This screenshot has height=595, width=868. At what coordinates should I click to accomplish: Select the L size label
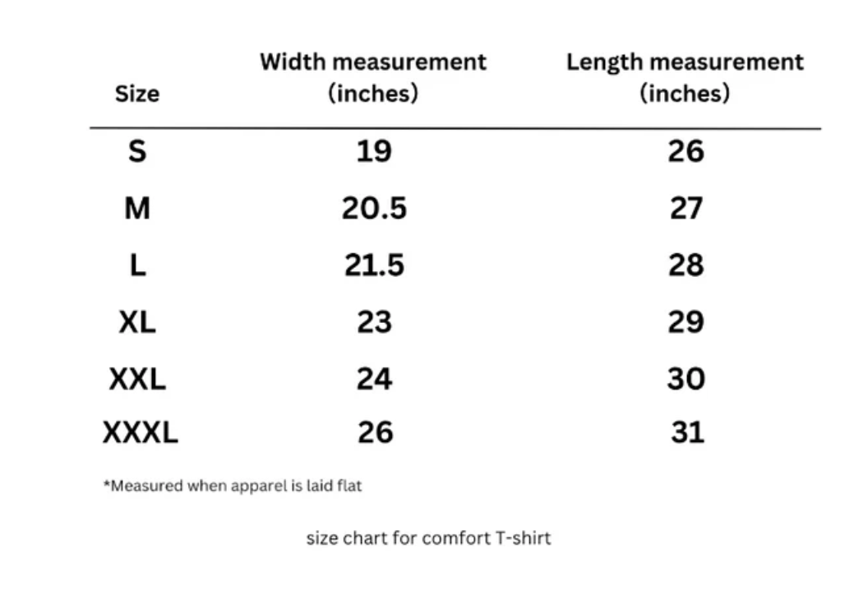pos(137,265)
